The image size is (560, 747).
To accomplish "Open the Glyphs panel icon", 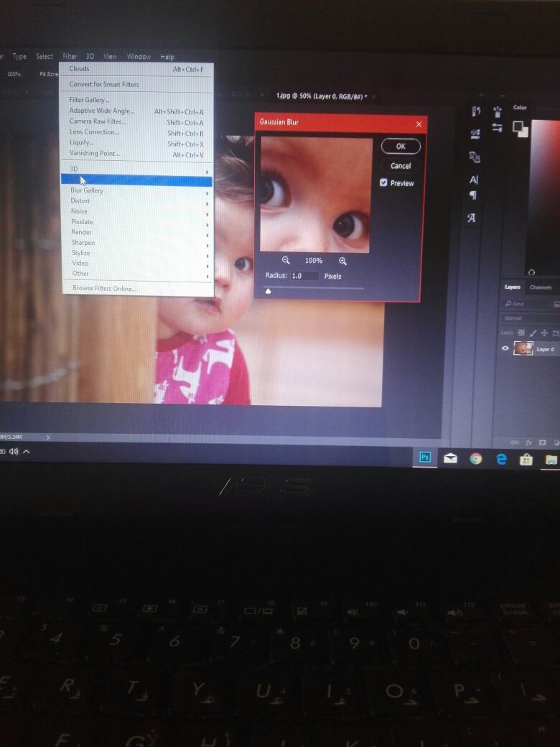I will [472, 218].
